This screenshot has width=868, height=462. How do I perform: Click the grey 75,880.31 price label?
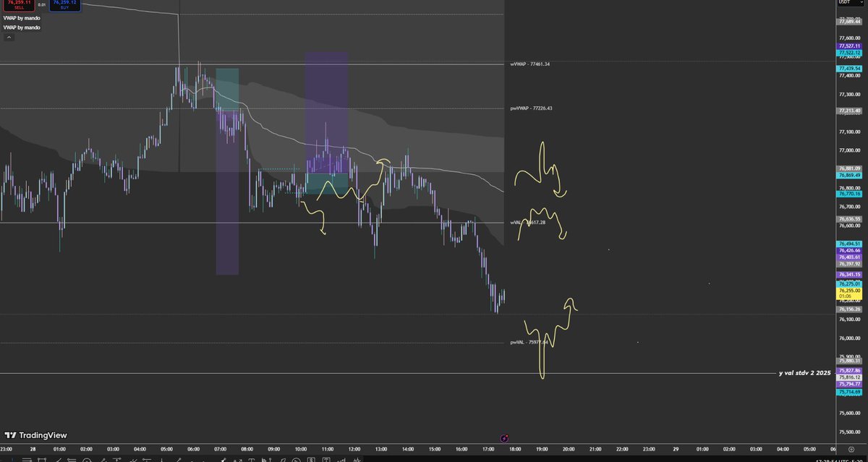(848, 361)
